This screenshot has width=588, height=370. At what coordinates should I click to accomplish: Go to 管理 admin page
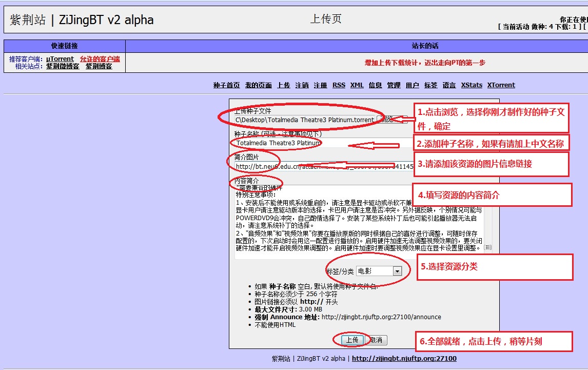pos(394,85)
